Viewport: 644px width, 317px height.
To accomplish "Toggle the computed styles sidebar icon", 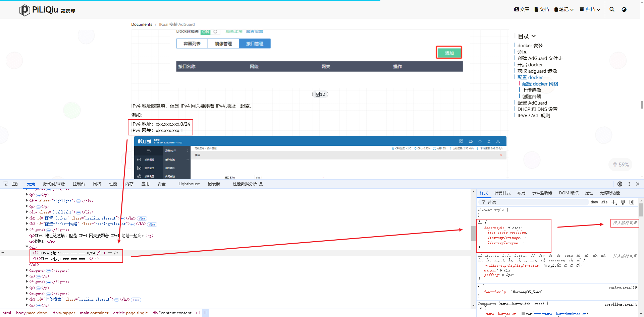I will [x=632, y=202].
